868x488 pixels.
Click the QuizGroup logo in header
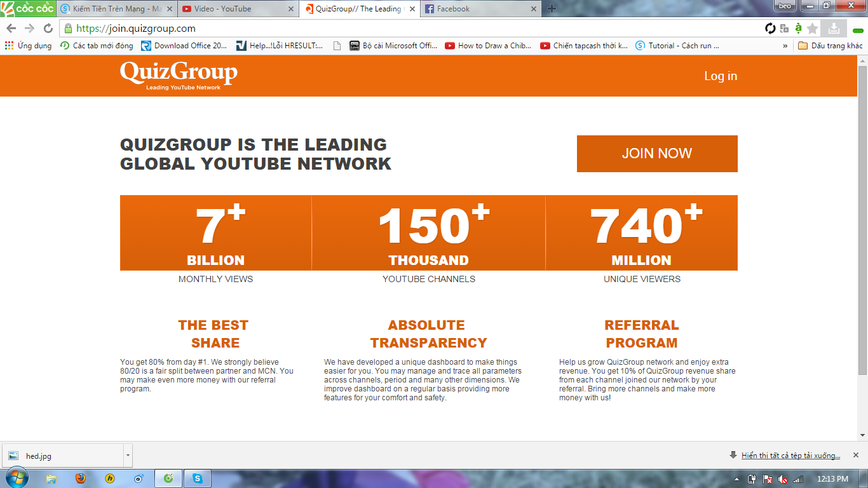coord(179,76)
